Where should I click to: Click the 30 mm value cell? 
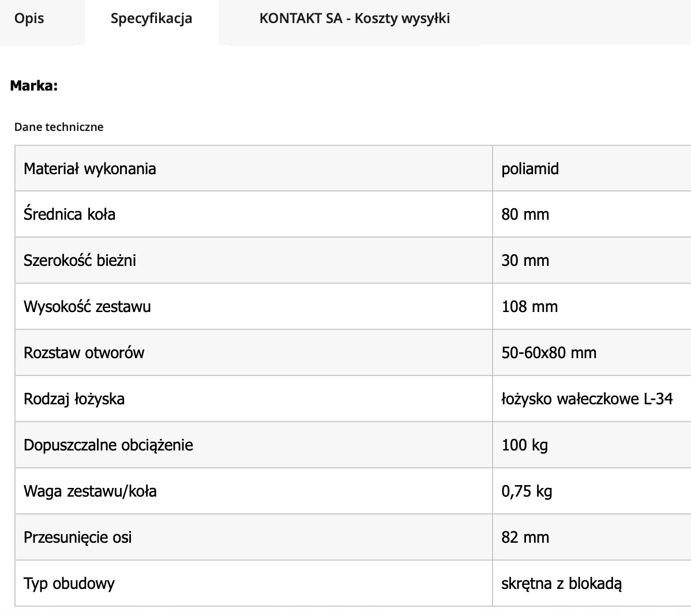click(525, 260)
